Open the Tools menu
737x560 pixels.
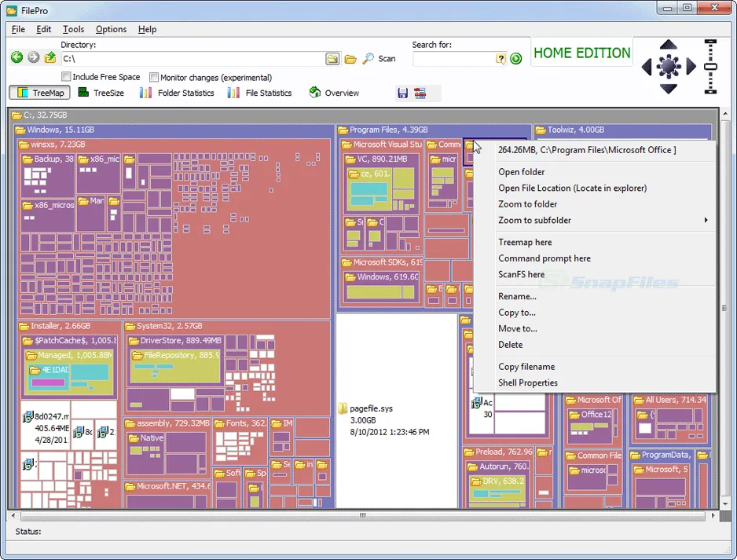(73, 29)
